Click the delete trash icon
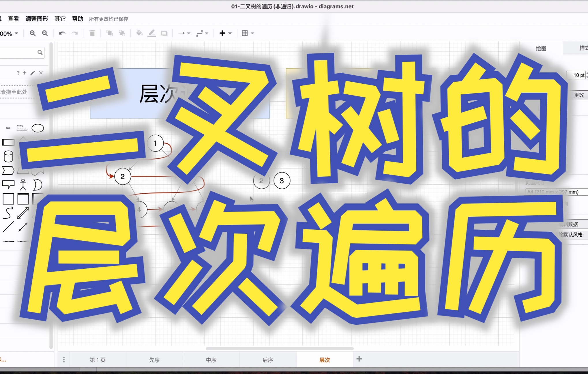 pyautogui.click(x=92, y=33)
